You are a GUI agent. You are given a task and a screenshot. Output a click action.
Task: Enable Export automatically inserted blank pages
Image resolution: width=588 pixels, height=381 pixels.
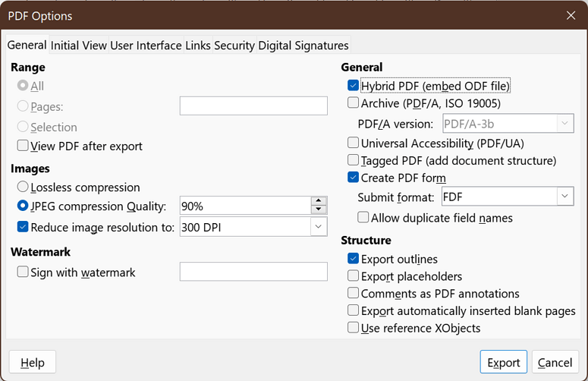(354, 310)
